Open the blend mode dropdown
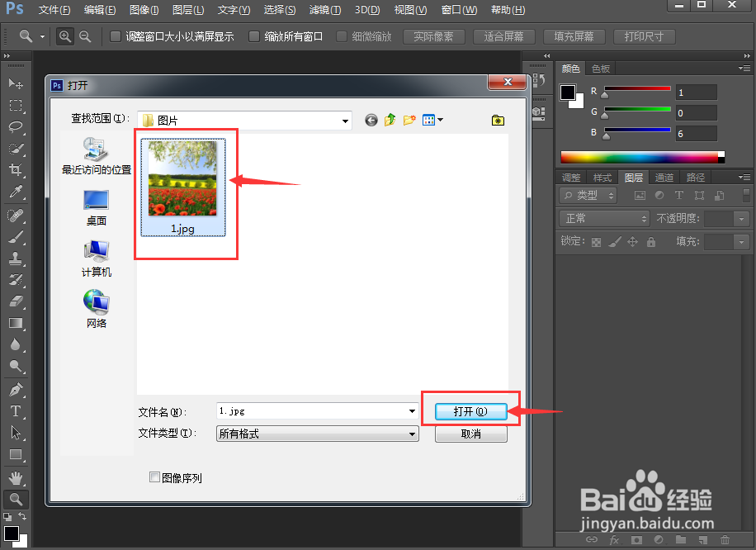 click(x=605, y=219)
